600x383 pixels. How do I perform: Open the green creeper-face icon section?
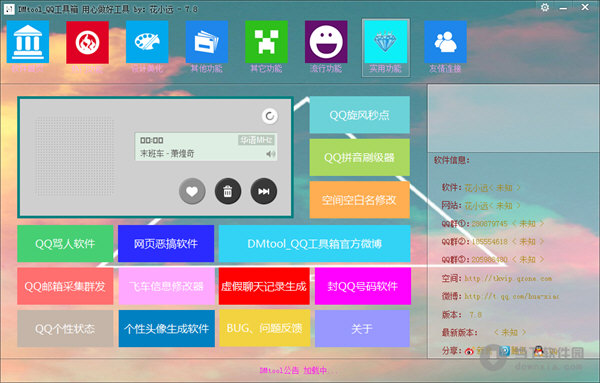[x=266, y=42]
